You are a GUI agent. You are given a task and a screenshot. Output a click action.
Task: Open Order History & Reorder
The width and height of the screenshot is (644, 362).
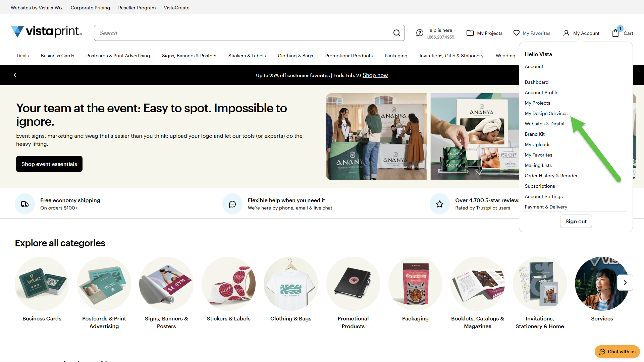click(x=551, y=176)
